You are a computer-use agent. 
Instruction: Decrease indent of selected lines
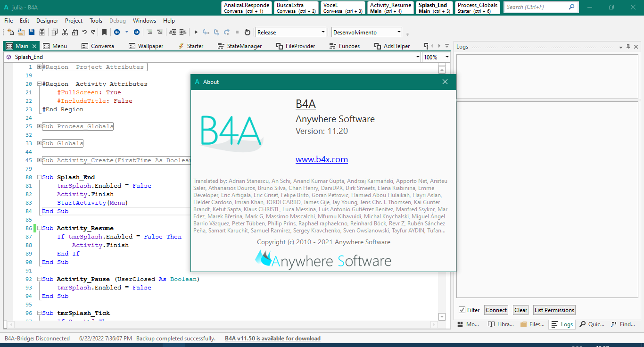[173, 32]
